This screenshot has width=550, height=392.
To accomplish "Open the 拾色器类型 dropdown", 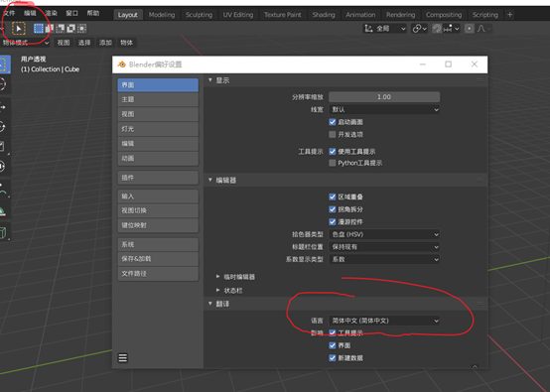I will click(x=384, y=234).
